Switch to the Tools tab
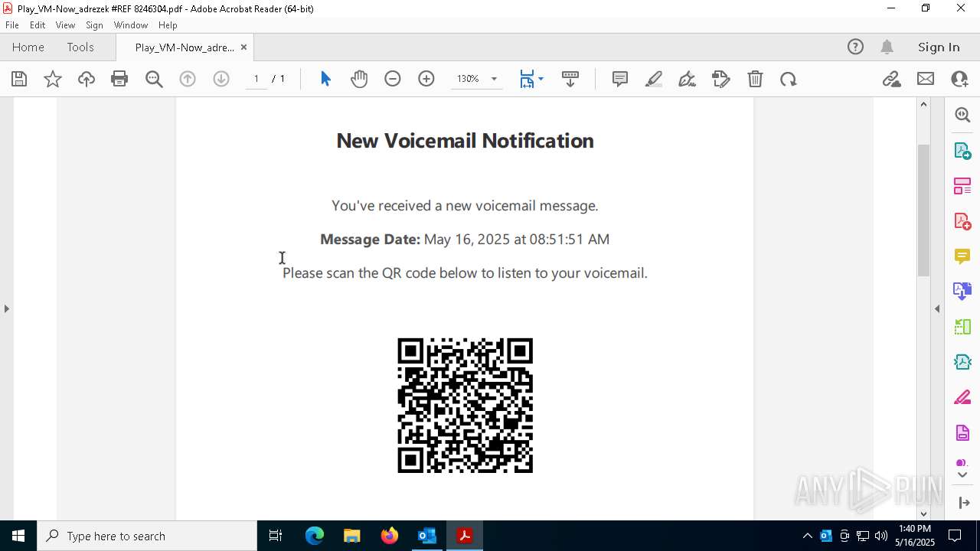Screen dimensions: 980x551 tap(80, 47)
